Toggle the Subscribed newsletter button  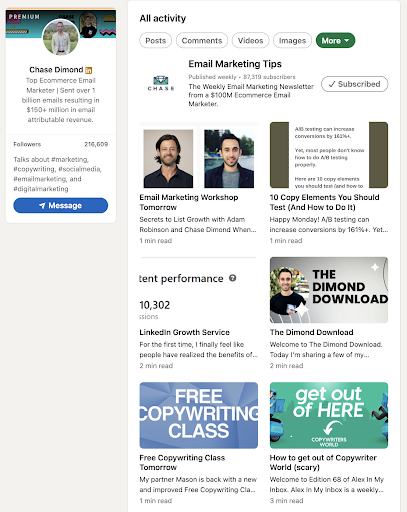pyautogui.click(x=354, y=84)
